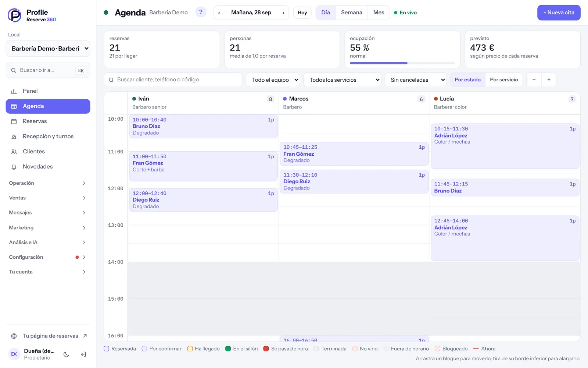Switch to Semana tab

(351, 13)
